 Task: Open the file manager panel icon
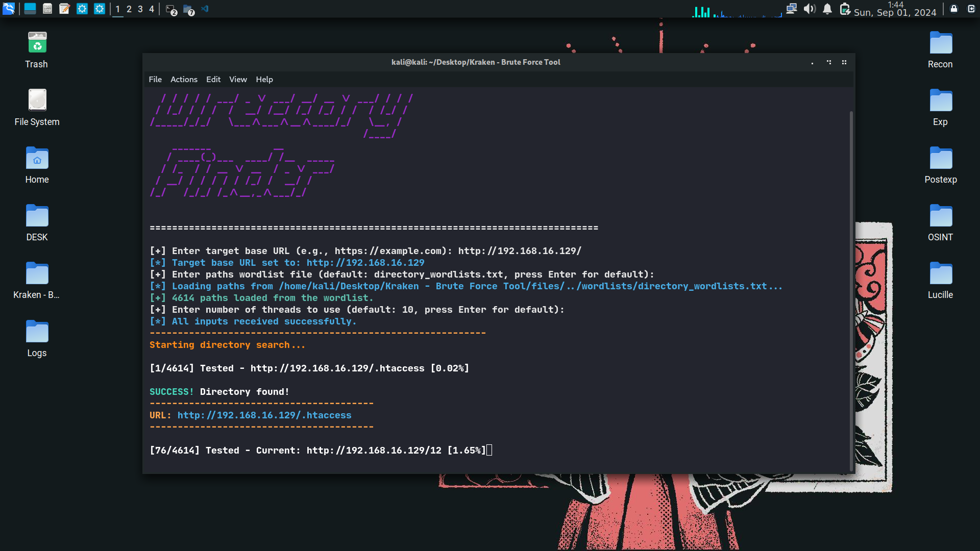47,9
